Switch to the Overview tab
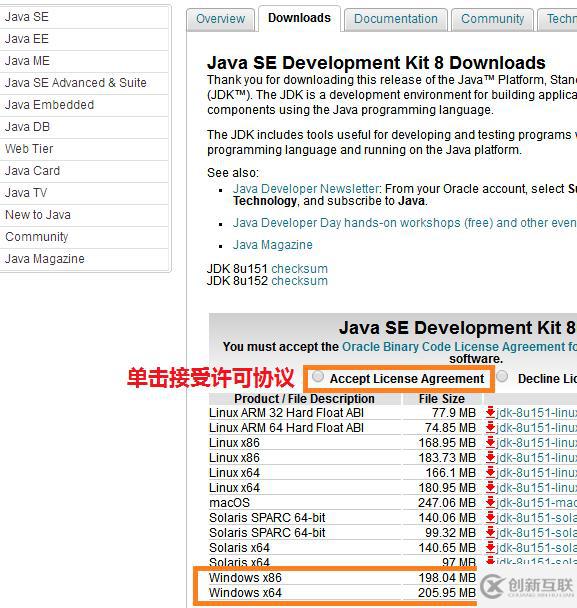This screenshot has height=608, width=577. pyautogui.click(x=221, y=19)
